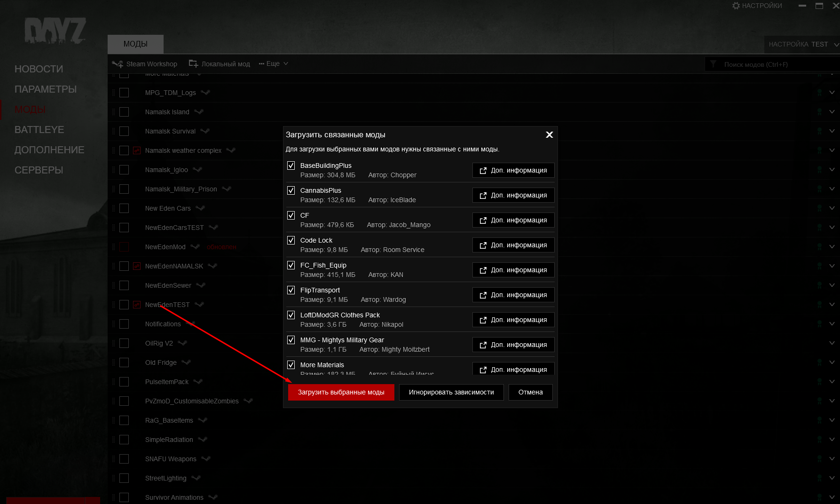Image resolution: width=840 pixels, height=504 pixels.
Task: Click the Steam icon next to NewEdenCarsTEST
Action: [213, 228]
